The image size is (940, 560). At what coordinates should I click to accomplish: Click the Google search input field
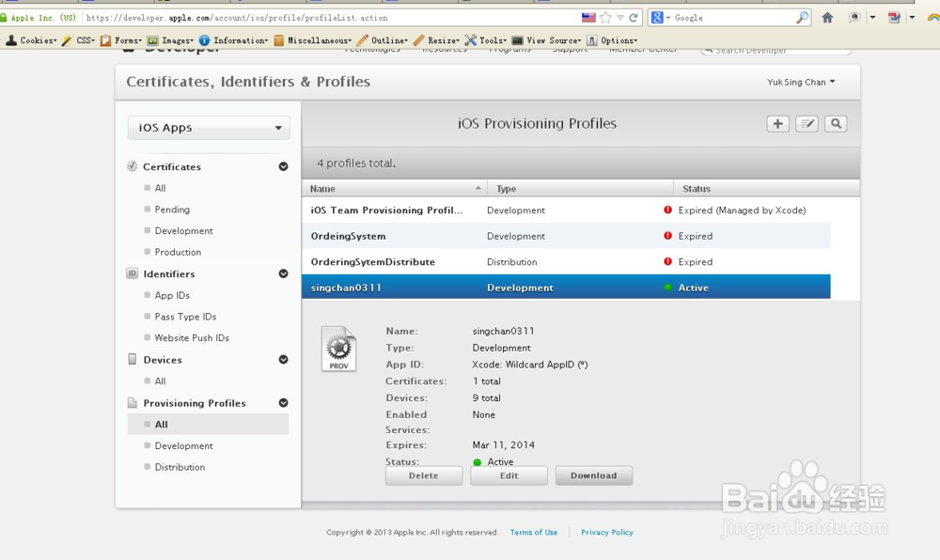click(734, 17)
